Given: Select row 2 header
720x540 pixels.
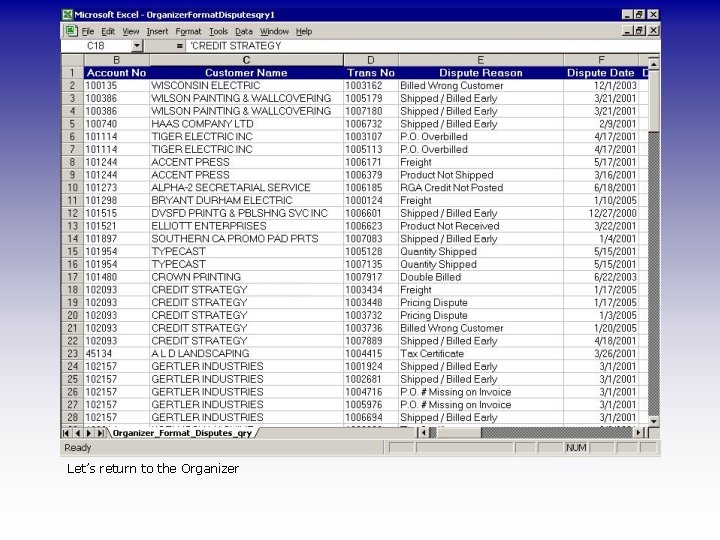Looking at the screenshot, I should pos(73,85).
